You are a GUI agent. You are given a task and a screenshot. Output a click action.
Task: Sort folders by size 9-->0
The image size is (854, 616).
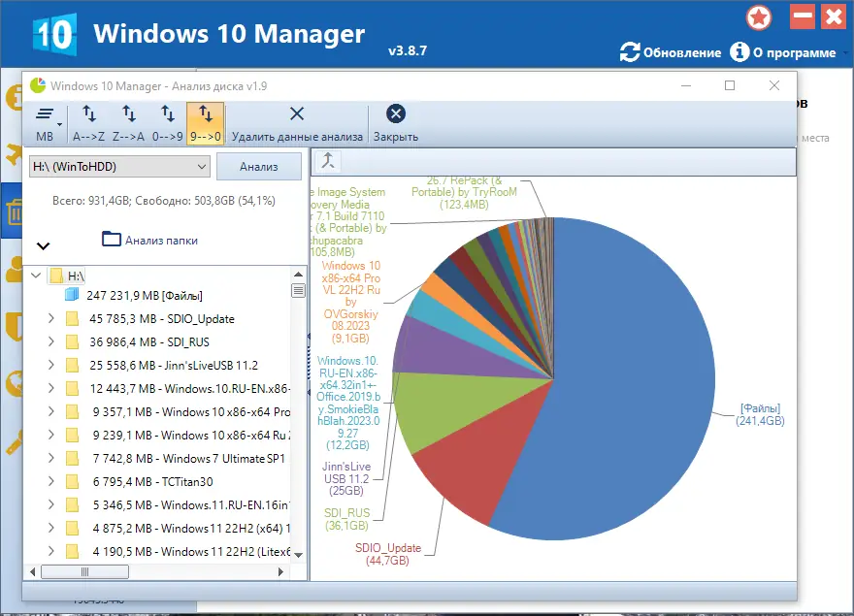coord(206,124)
